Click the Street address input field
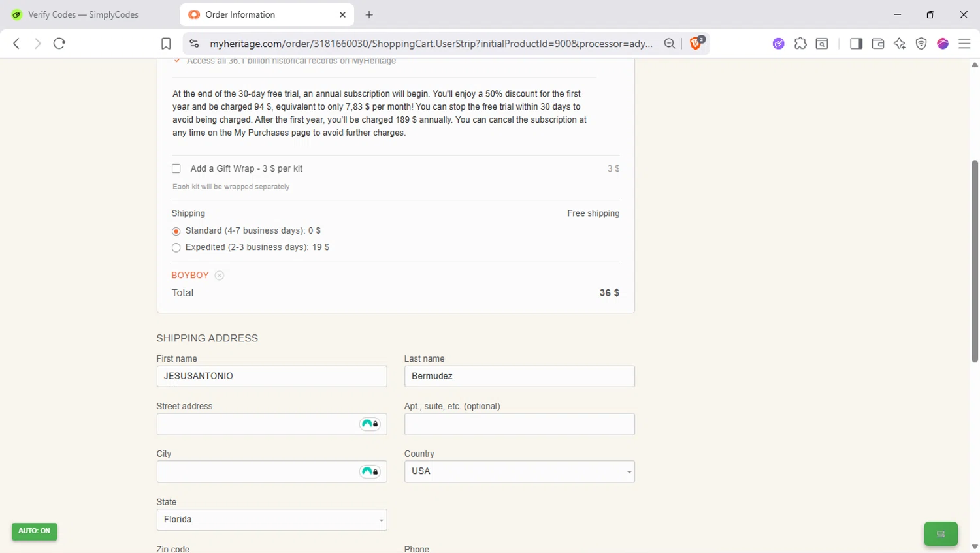This screenshot has height=553, width=980. [272, 424]
